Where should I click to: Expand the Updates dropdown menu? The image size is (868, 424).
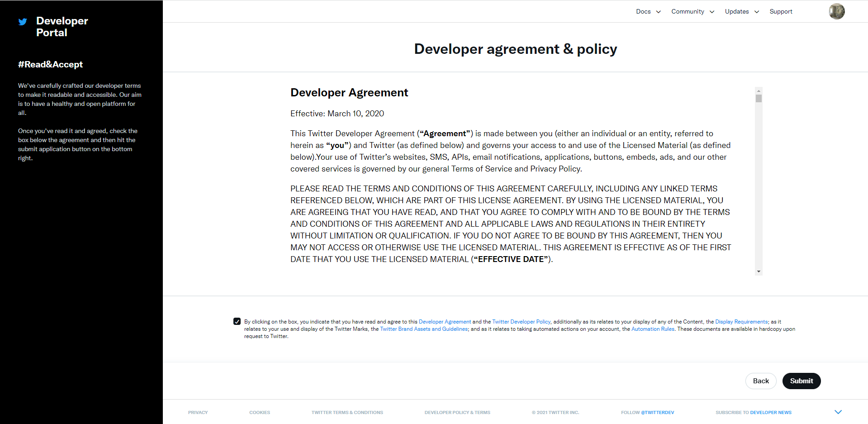[742, 11]
